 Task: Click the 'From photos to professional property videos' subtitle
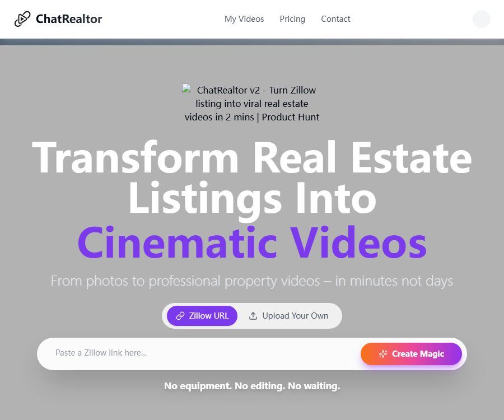tap(252, 281)
